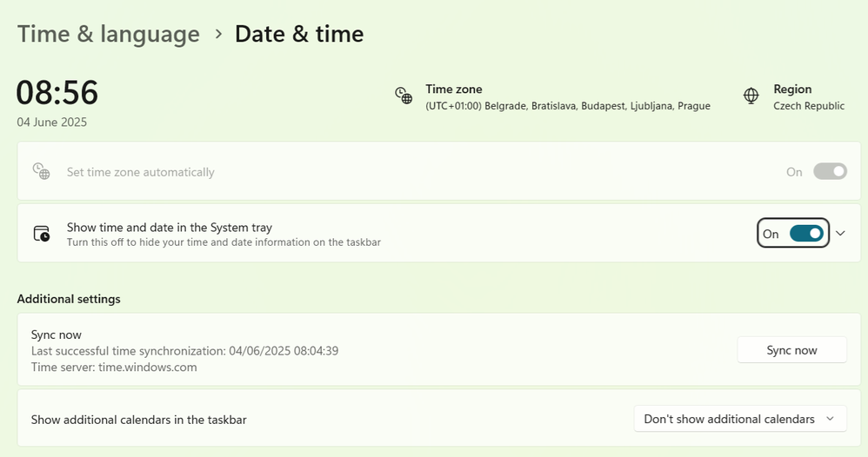The height and width of the screenshot is (457, 868).
Task: Toggle Set time zone automatically switch
Action: (830, 171)
